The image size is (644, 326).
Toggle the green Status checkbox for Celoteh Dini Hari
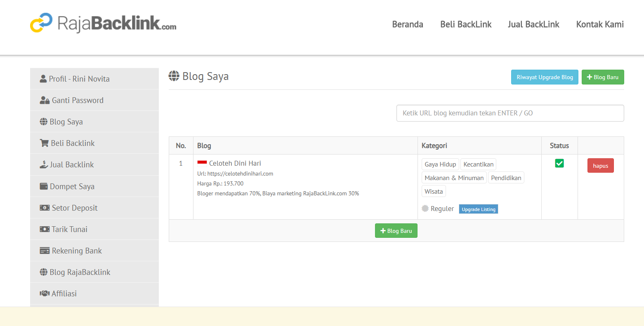coord(559,163)
